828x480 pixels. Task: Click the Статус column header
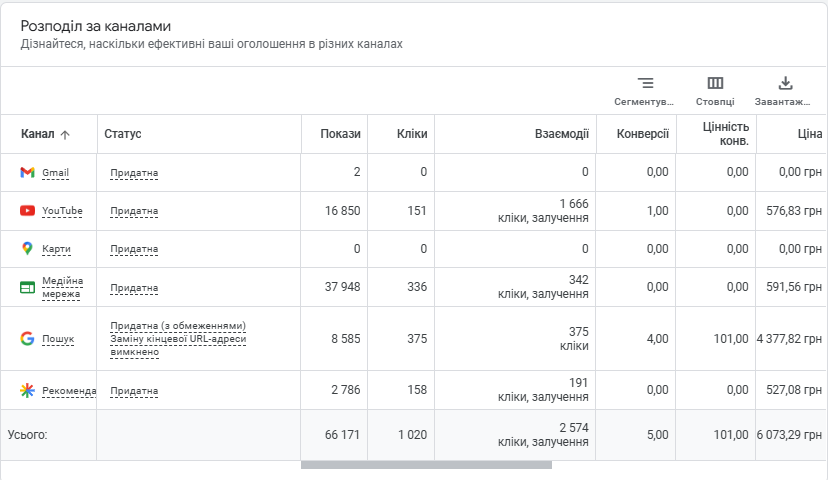click(123, 134)
